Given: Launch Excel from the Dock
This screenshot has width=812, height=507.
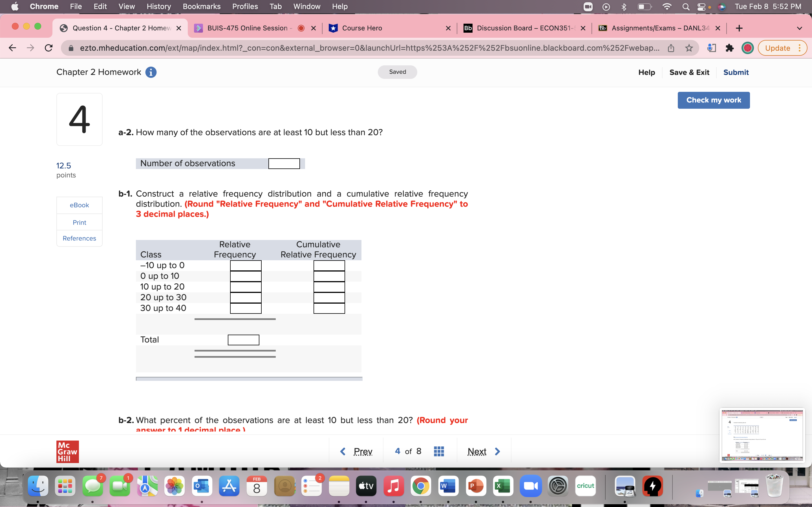Looking at the screenshot, I should 502,485.
